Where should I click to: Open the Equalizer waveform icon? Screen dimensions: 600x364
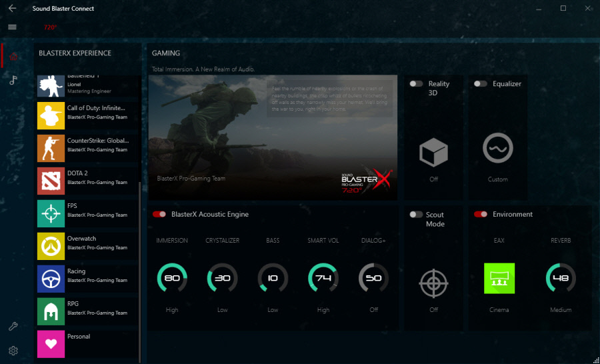(x=497, y=149)
